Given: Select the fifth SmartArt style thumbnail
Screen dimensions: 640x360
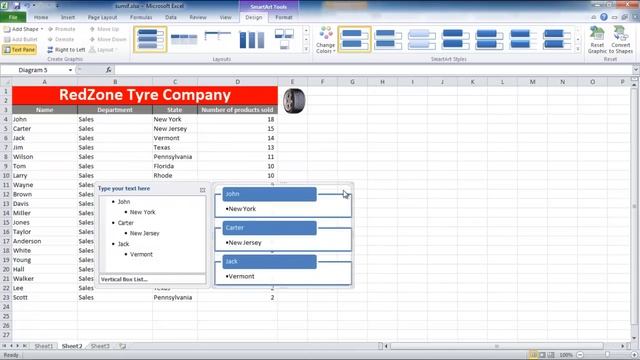Looking at the screenshot, I should (x=489, y=40).
